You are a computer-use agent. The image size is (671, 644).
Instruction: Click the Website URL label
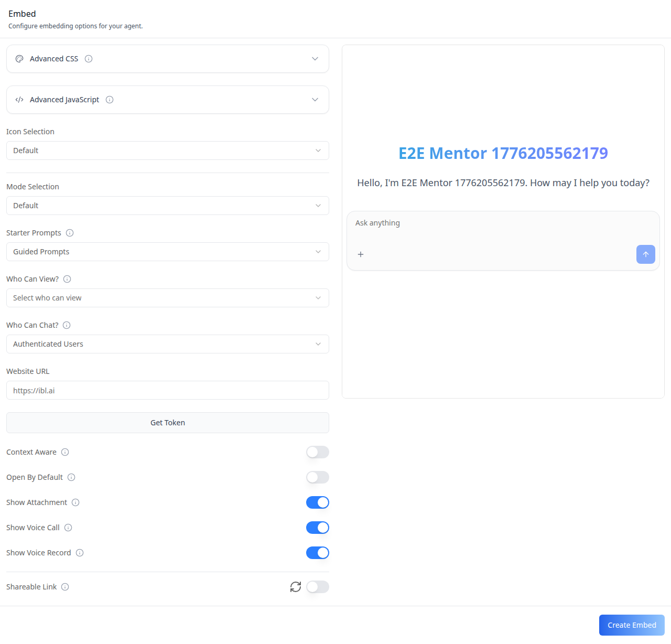(28, 371)
